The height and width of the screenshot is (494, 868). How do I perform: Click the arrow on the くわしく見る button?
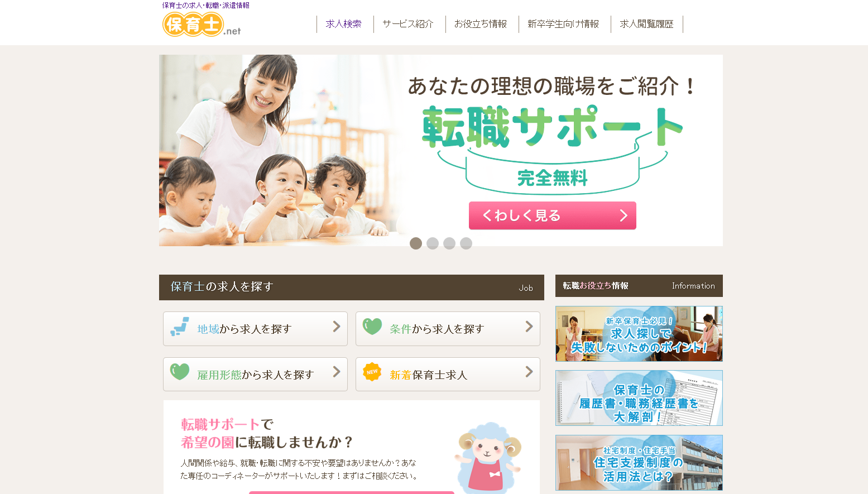624,215
